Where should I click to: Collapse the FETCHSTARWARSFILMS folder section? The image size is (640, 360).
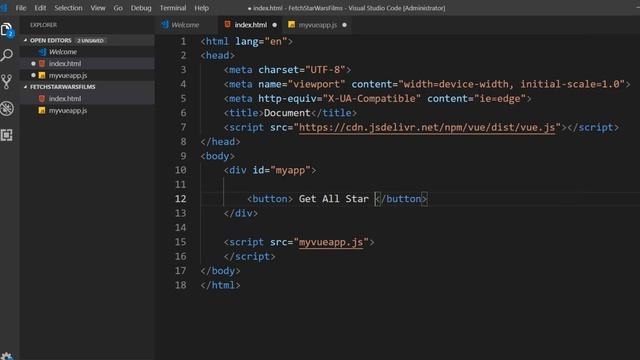(x=62, y=87)
